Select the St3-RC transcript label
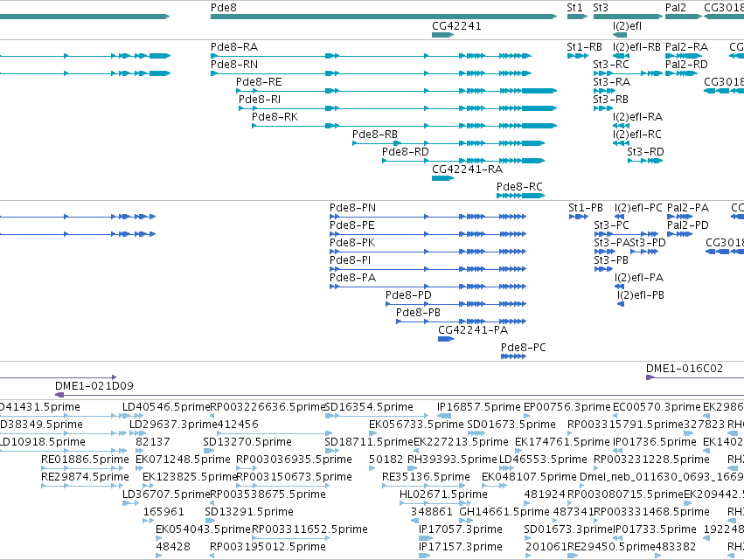This screenshot has width=744, height=560. click(611, 65)
